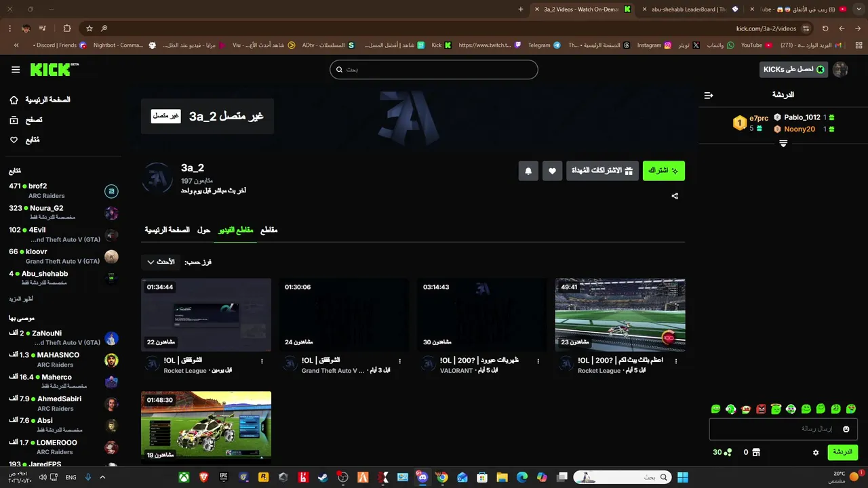
Task: Open recommended channel AhmedSabiri
Action: point(63,404)
